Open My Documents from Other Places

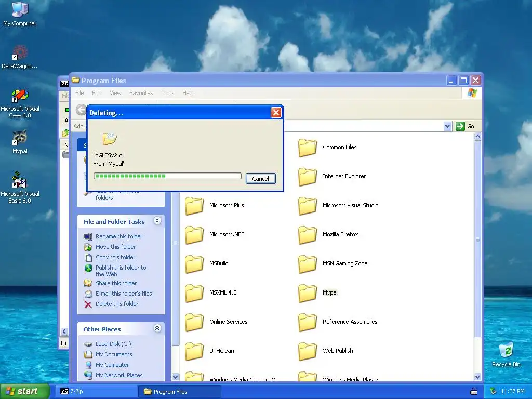pyautogui.click(x=114, y=354)
